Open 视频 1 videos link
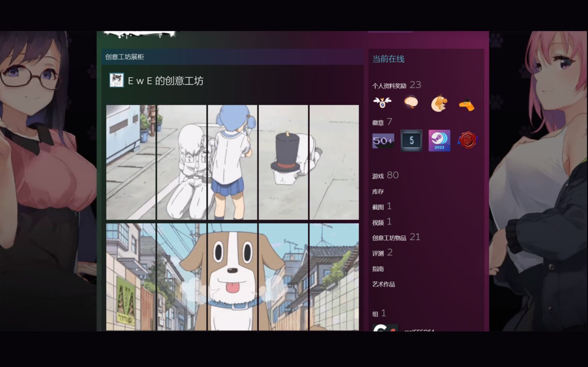 (x=382, y=222)
